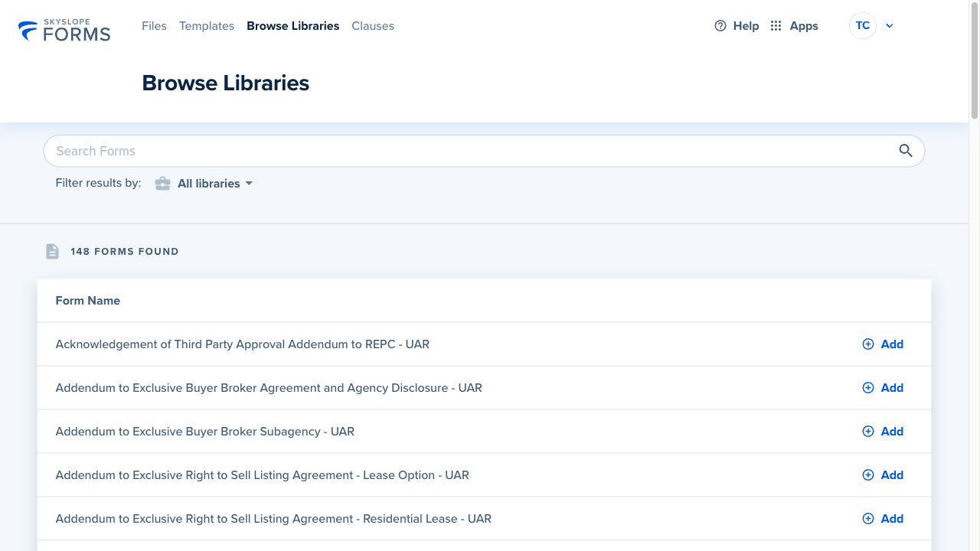Screen dimensions: 980x551
Task: Open the Apps grid icon
Action: 776,26
